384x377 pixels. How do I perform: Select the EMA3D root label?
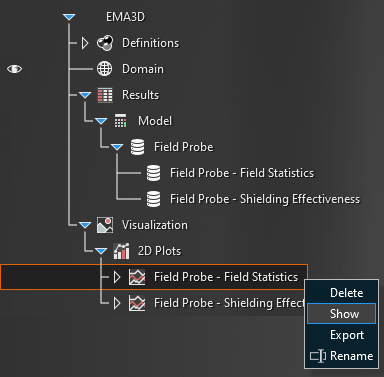(x=125, y=17)
